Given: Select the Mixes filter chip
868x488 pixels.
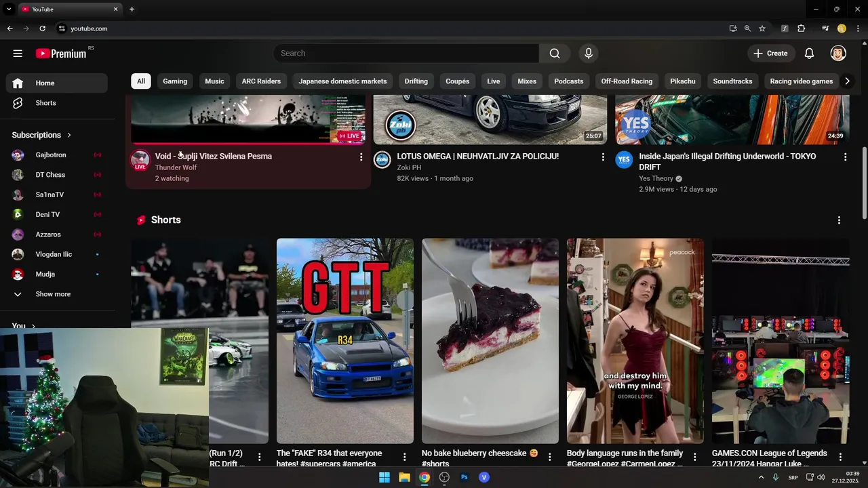Looking at the screenshot, I should tap(527, 81).
